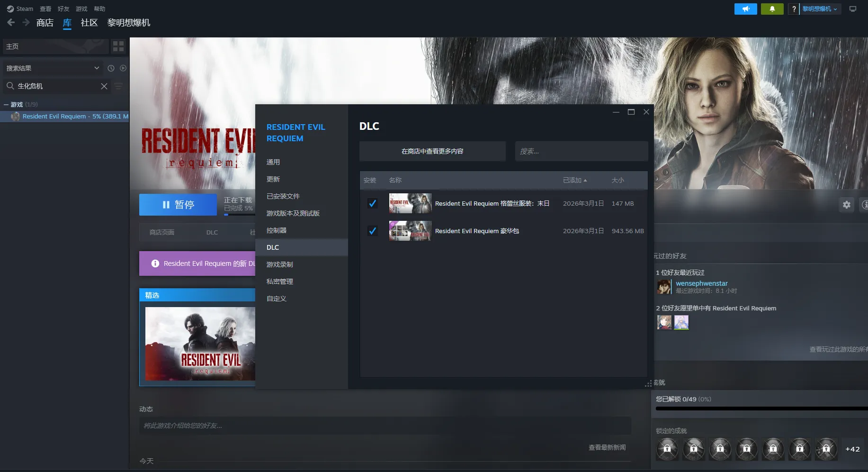The width and height of the screenshot is (868, 472).
Task: Expand the 搜索结果 collection dropdown
Action: tap(97, 68)
